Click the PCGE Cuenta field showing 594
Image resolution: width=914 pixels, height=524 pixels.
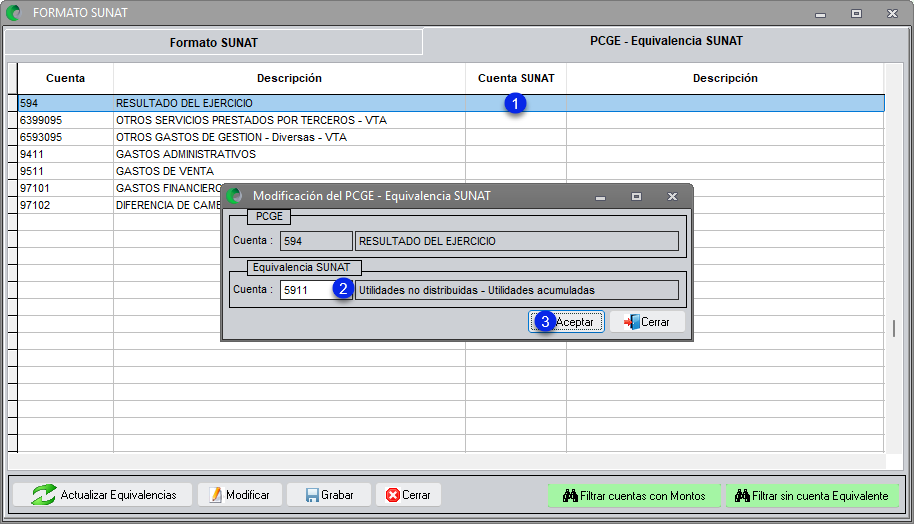pyautogui.click(x=316, y=241)
